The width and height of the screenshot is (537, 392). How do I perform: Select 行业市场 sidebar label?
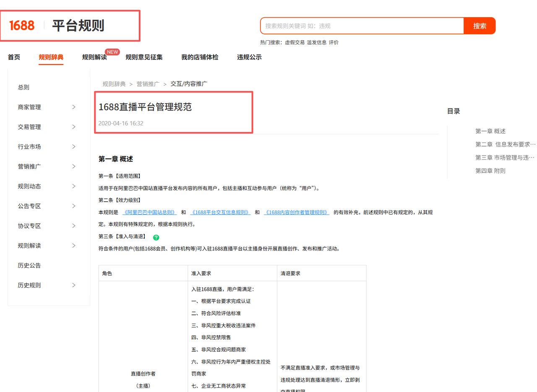29,147
